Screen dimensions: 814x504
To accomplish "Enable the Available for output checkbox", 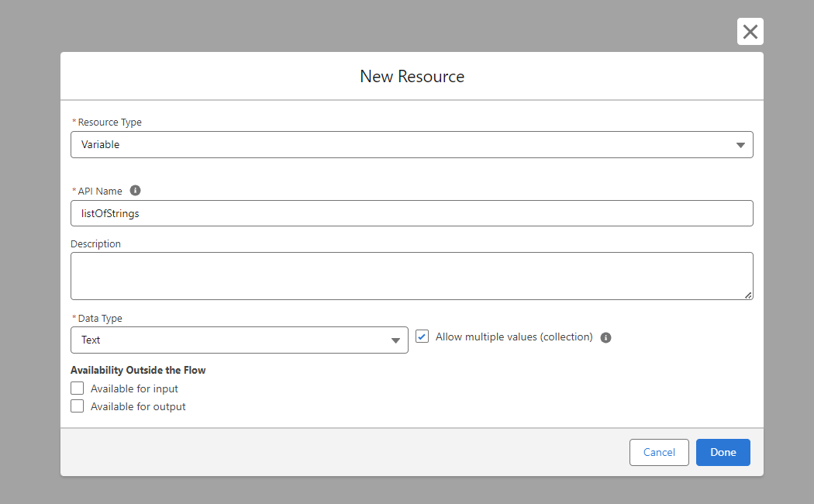I will (x=78, y=406).
